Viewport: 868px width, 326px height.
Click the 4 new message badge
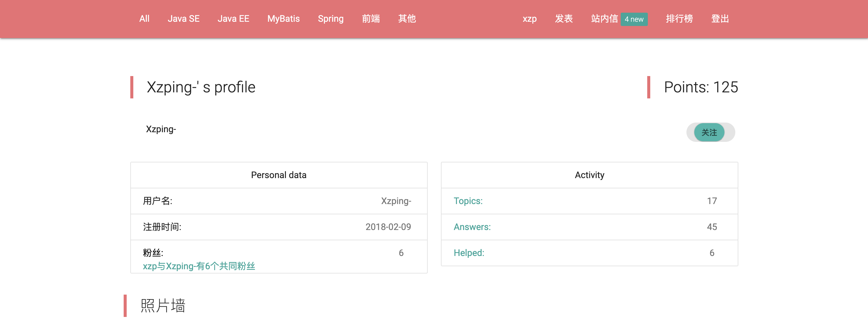tap(634, 20)
